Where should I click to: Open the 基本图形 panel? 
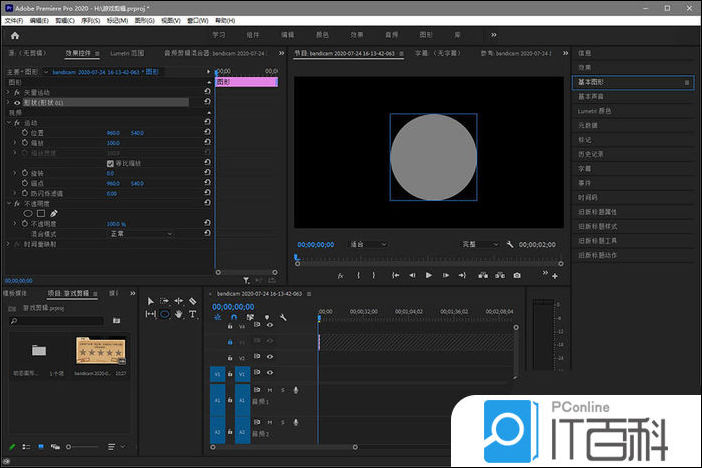click(591, 82)
